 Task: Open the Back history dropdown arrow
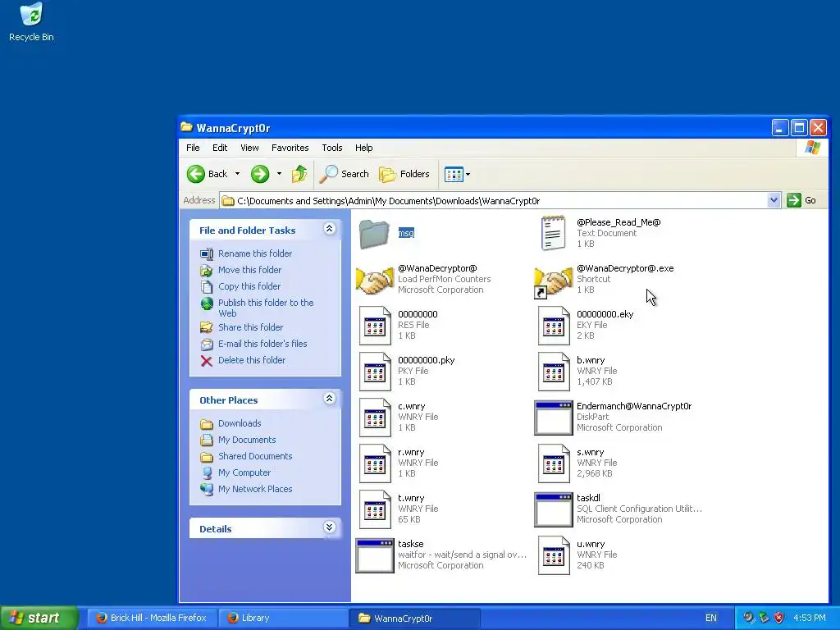pos(237,174)
